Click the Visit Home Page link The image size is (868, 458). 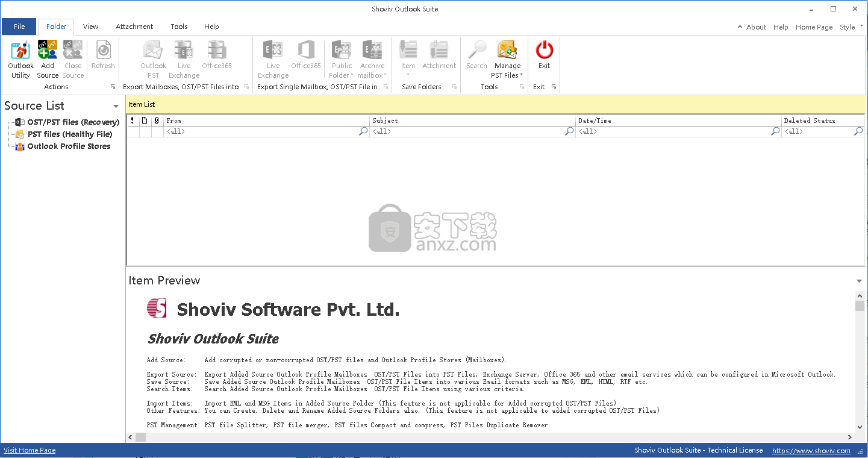(x=30, y=450)
